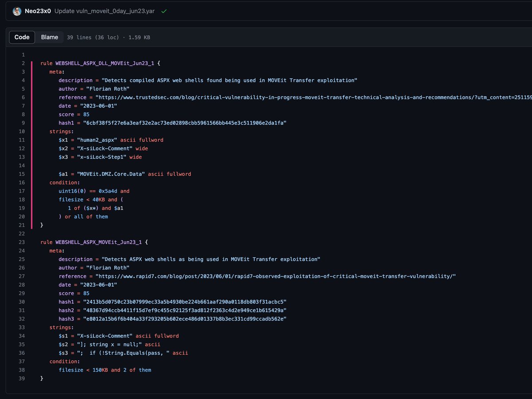Select line number 39 in the gutter

(x=21, y=378)
